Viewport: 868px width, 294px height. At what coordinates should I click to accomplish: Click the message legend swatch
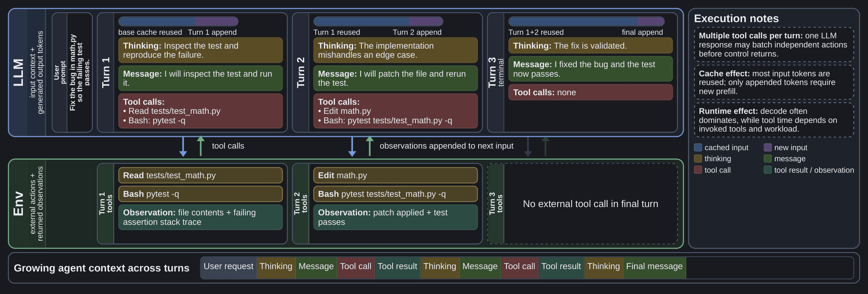(x=767, y=158)
